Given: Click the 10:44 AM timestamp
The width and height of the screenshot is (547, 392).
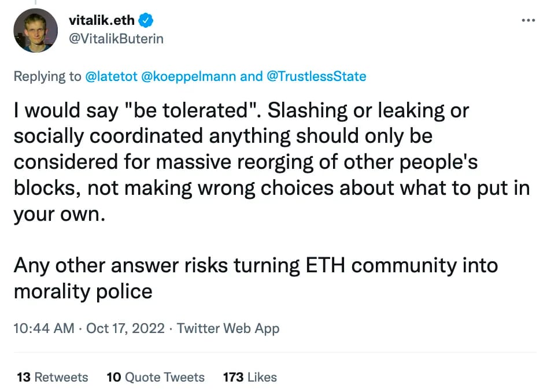Looking at the screenshot, I should 44,328.
